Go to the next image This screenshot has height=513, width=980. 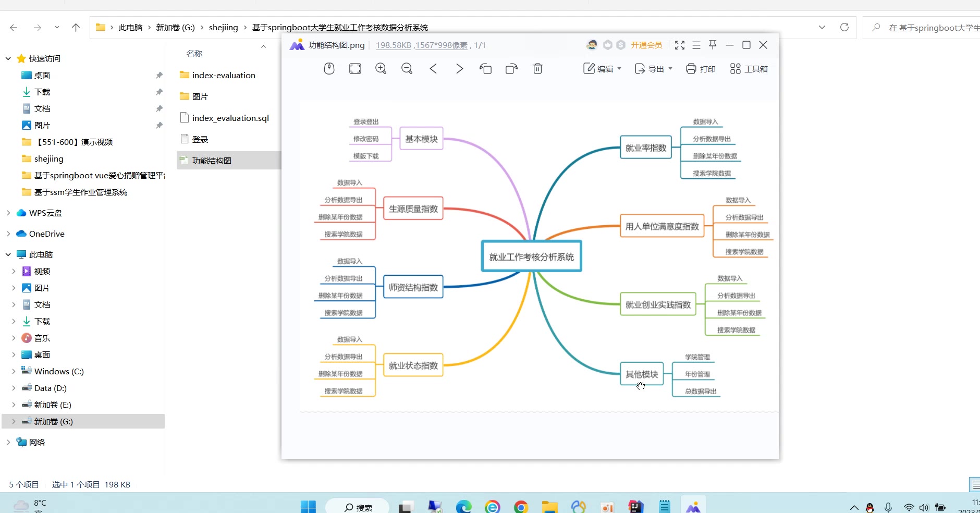click(459, 69)
